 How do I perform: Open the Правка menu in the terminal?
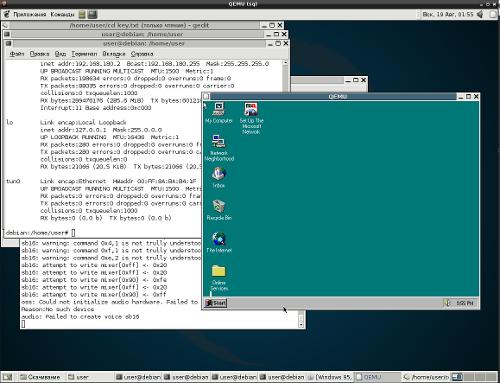(x=39, y=54)
